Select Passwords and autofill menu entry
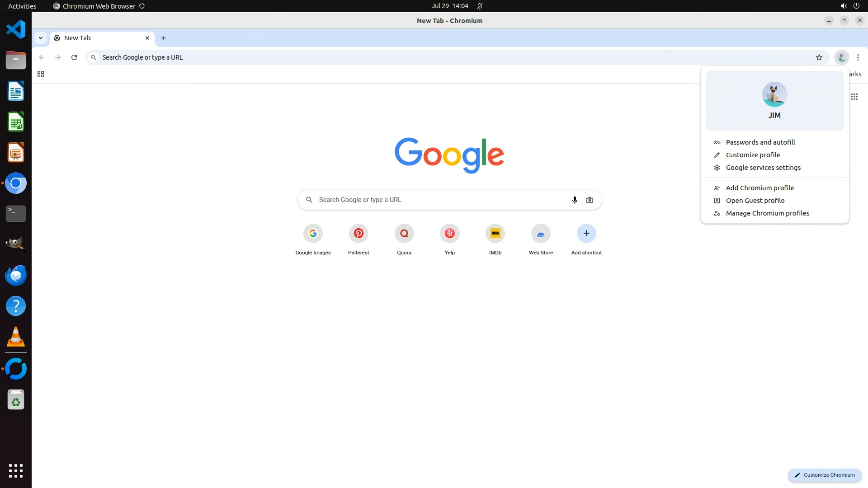868x488 pixels. pos(760,142)
